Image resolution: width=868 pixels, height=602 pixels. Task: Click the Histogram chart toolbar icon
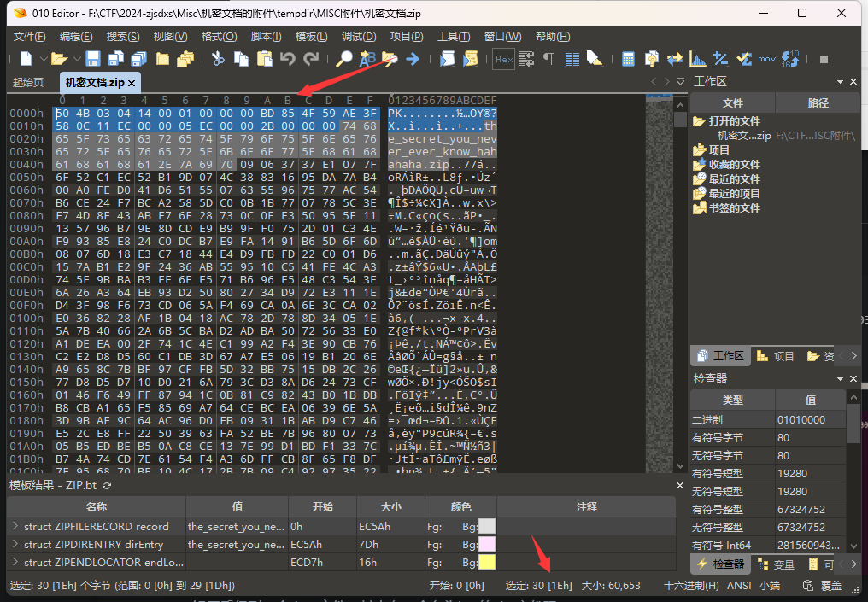click(697, 59)
